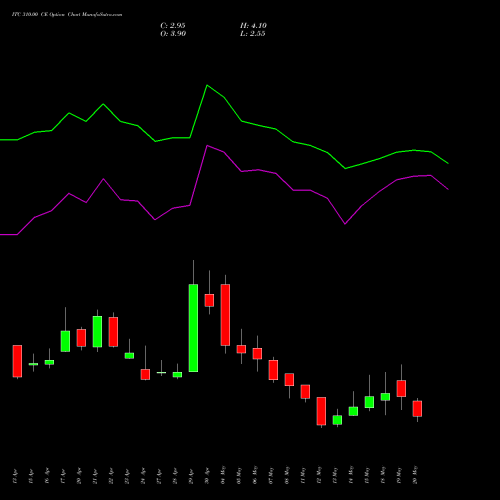Select the close value 'C: 2.95'
The width and height of the screenshot is (500, 500).
pos(173,26)
